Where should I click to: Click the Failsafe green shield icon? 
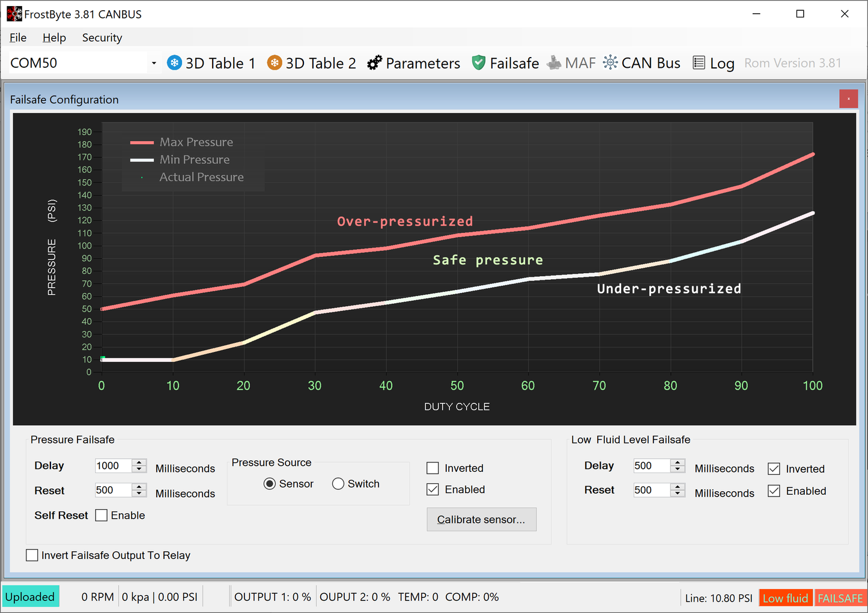pyautogui.click(x=478, y=63)
